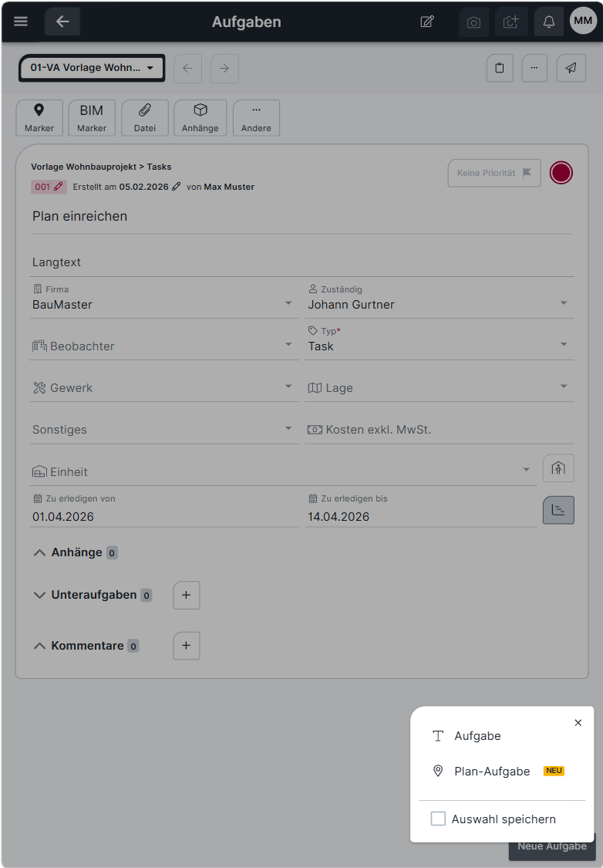Click the dark red status color circle
This screenshot has width=603, height=868.
pos(561,173)
